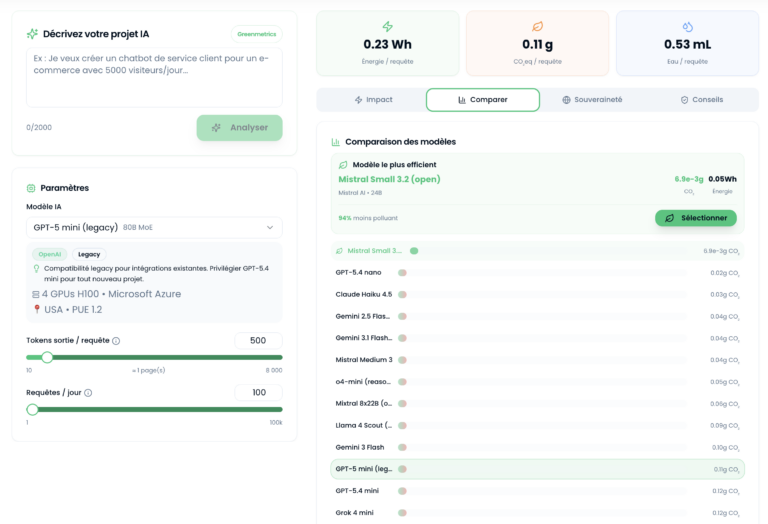Select the Gemini 3 Flash row
This screenshot has width=768, height=524.
(x=537, y=448)
